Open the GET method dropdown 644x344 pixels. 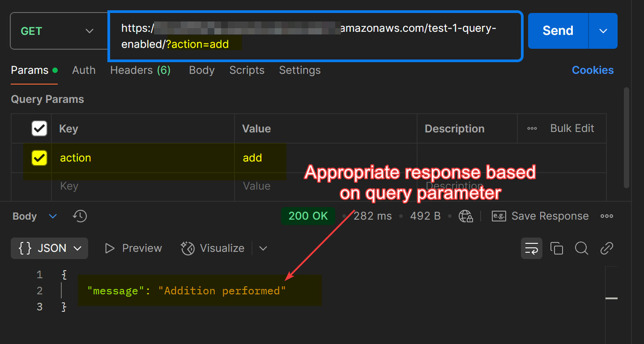(58, 31)
